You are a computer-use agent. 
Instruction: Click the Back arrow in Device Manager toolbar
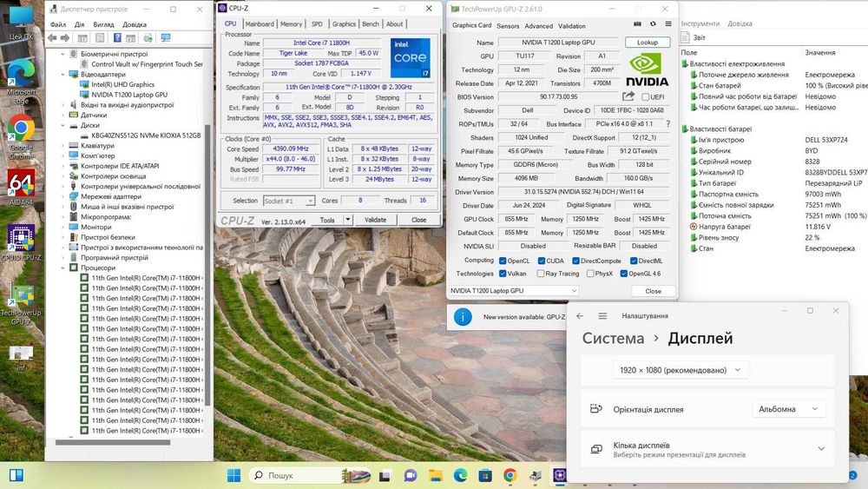coord(52,38)
